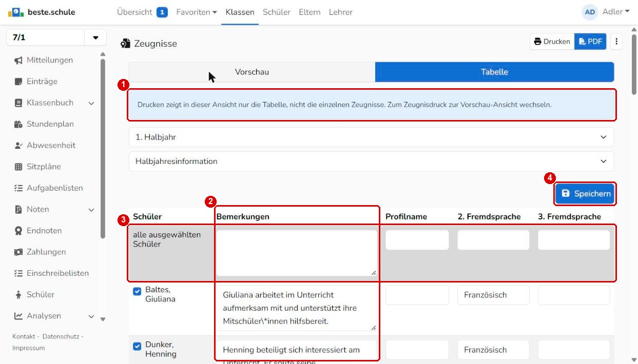Click the Zahlungen money icon
The image size is (638, 364).
[x=18, y=252]
